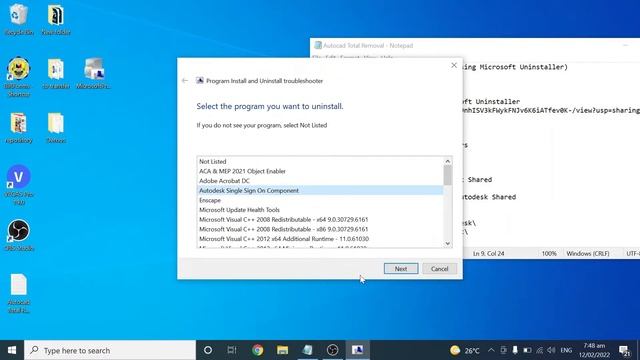Click the troubleshooter taskbar icon
Viewport: 640px width, 360px height.
point(358,350)
